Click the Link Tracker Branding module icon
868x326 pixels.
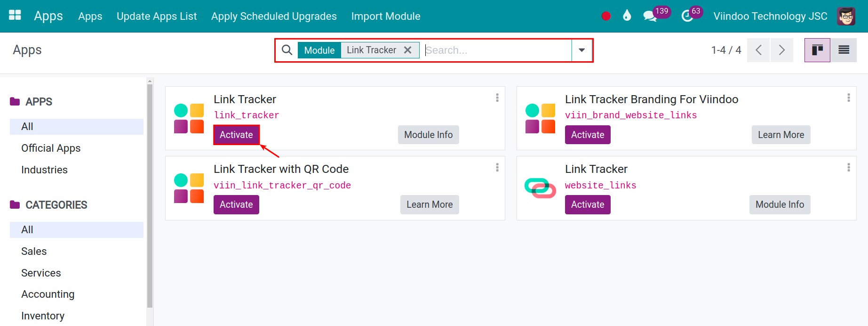(540, 118)
